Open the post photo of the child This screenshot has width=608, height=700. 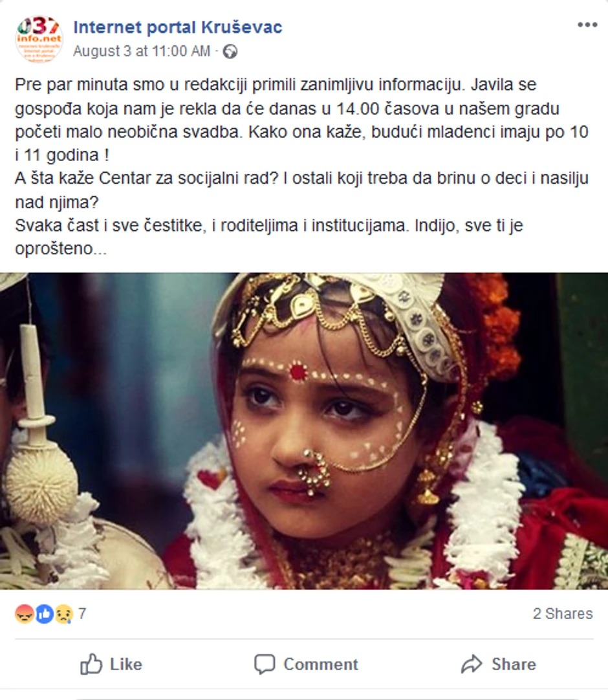(304, 430)
